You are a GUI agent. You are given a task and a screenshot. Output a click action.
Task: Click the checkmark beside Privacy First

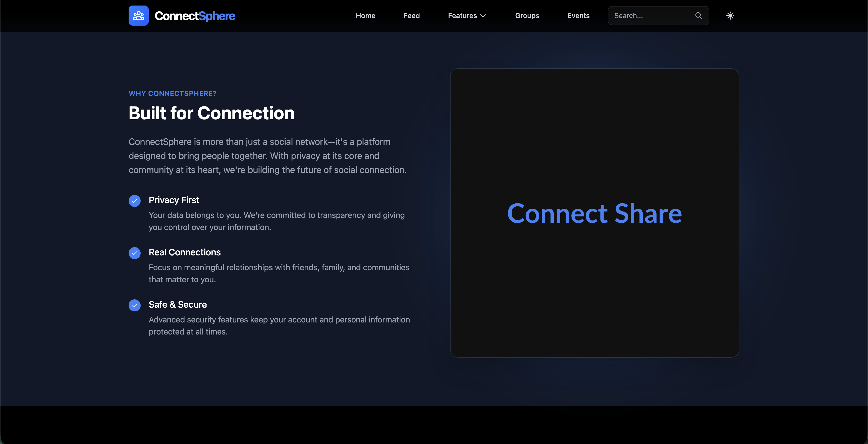(134, 201)
